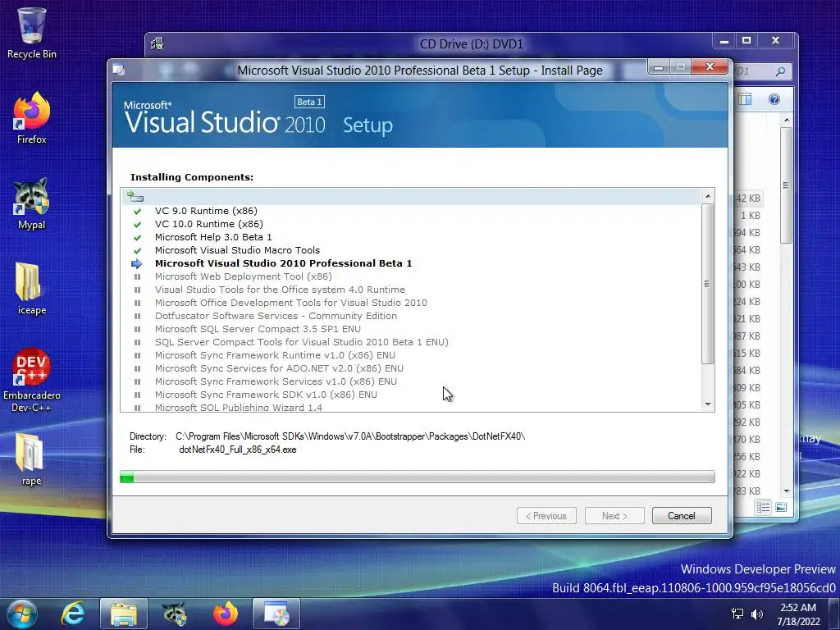Select Microsoft Web Deployment Tool (x86) row

click(x=411, y=276)
